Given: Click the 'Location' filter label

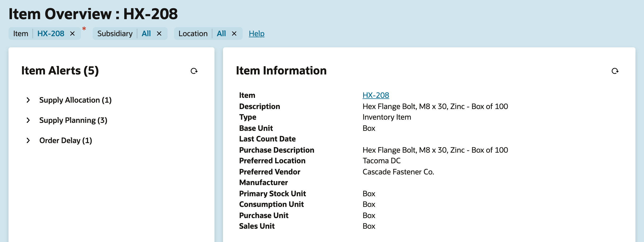Looking at the screenshot, I should (193, 34).
